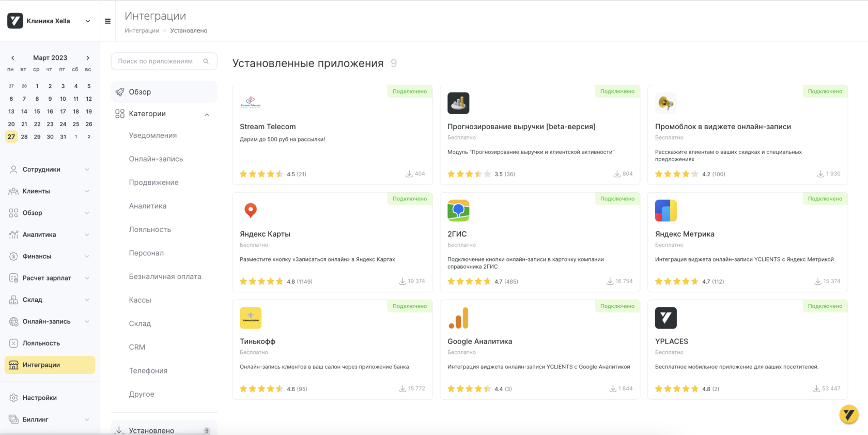Select the Онлайн-запись category
Screen dimensions: 868x435
pos(156,159)
